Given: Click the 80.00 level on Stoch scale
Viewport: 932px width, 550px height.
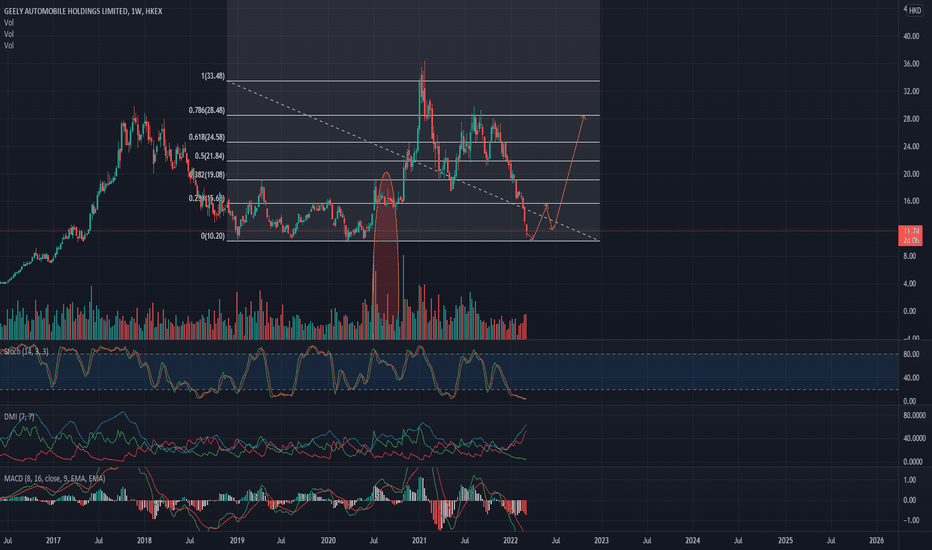Looking at the screenshot, I should [x=911, y=354].
